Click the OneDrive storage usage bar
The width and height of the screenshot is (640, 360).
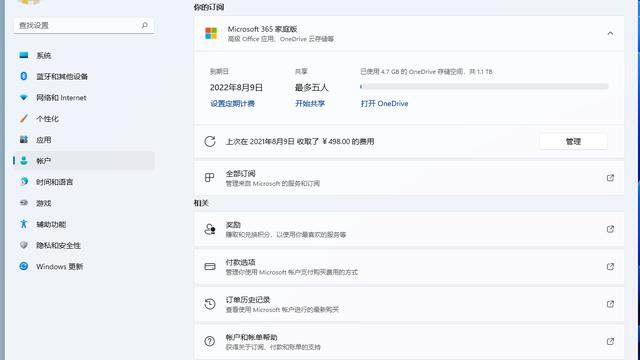click(484, 87)
